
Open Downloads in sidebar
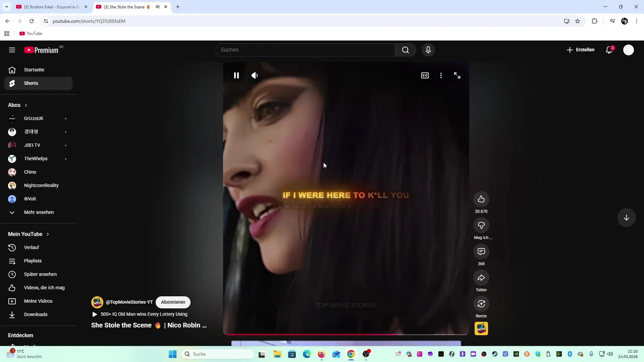tap(38, 315)
